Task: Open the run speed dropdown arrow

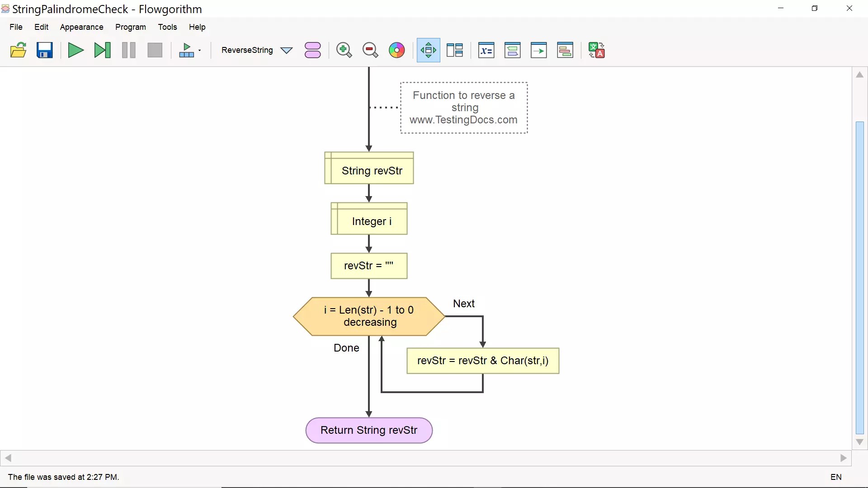Action: (199, 50)
